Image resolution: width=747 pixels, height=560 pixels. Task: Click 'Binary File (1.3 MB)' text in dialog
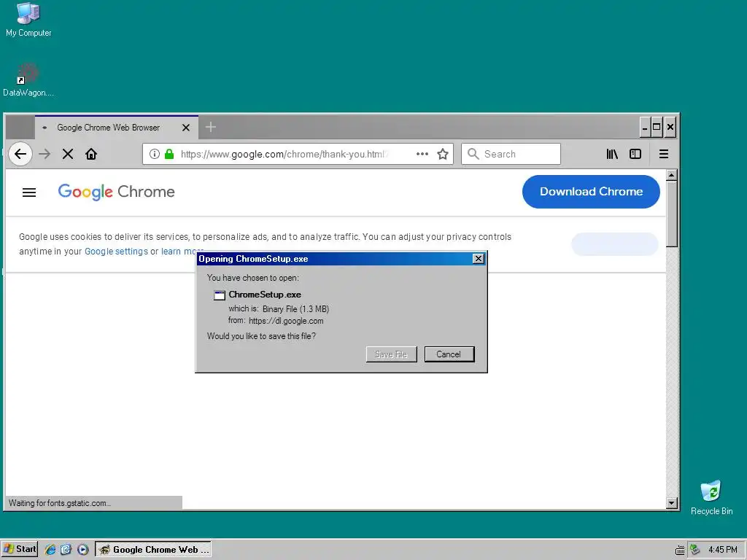click(295, 308)
